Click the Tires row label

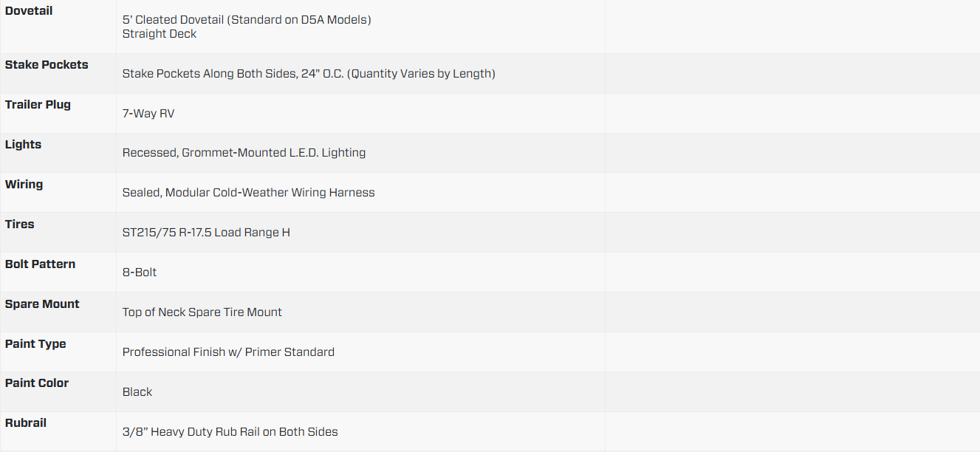click(20, 225)
